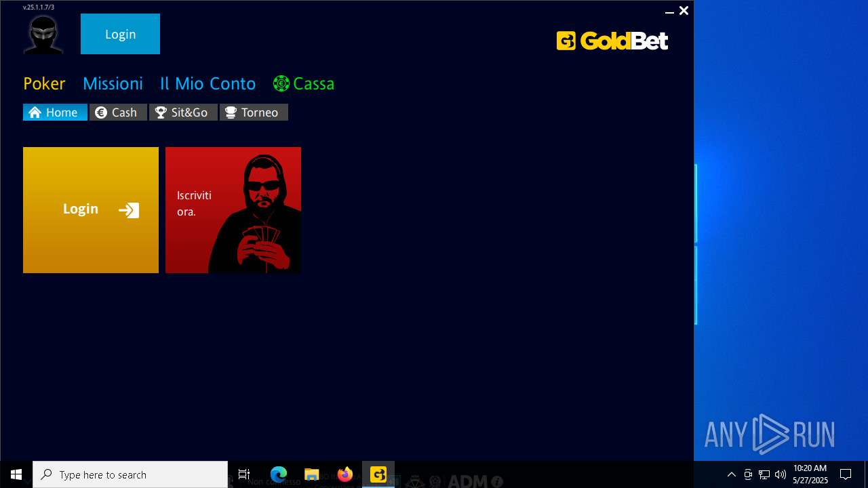Switch to the Sit&Go tab
868x488 pixels.
click(x=183, y=113)
